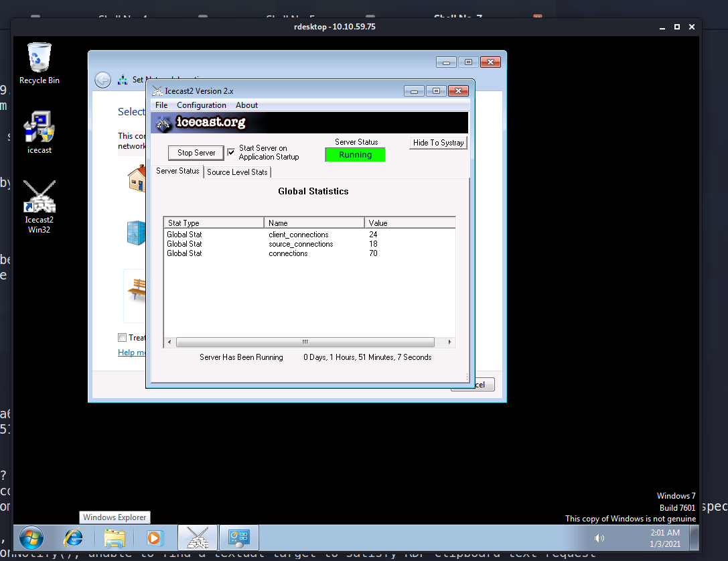Click the Cancel button in network dialog

(484, 384)
